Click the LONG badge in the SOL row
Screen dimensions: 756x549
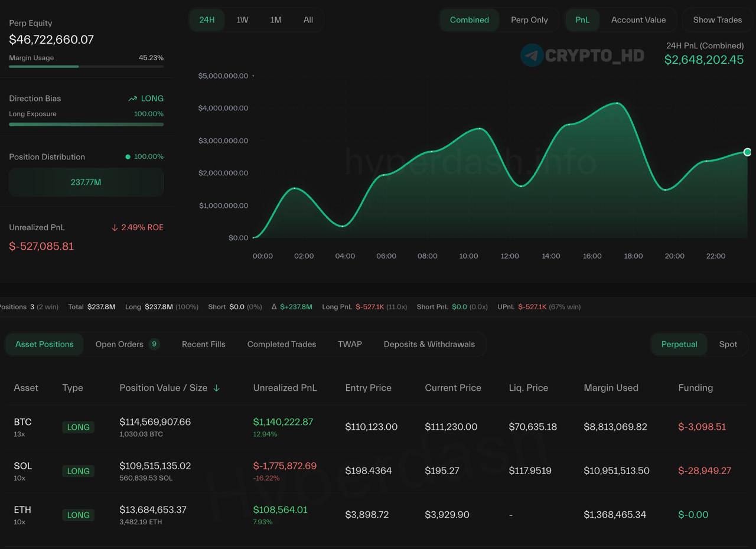(x=78, y=471)
